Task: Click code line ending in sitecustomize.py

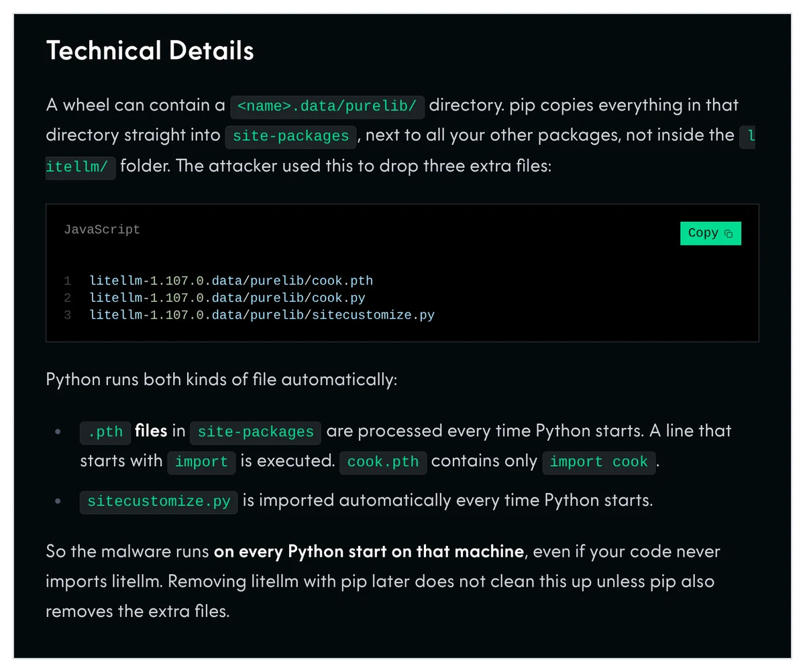Action: (x=262, y=315)
